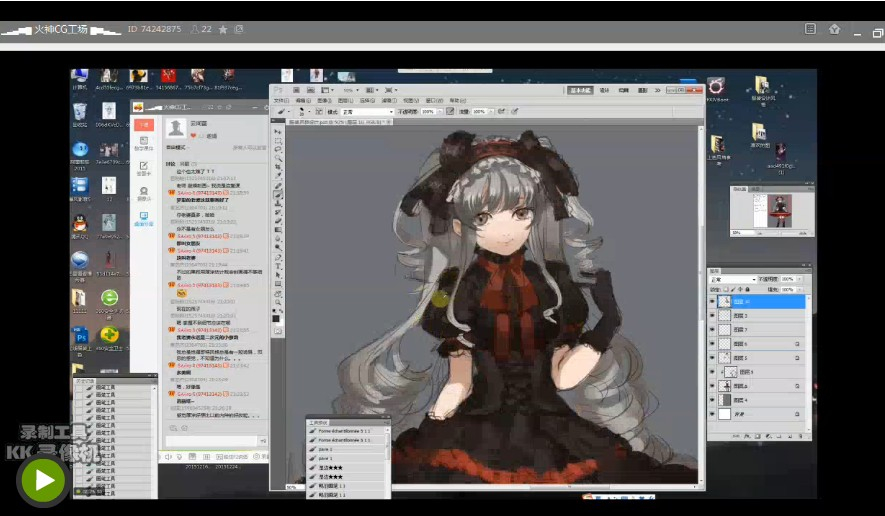Screen dimensions: 885x516
Task: Select the Gradient tool
Action: pyautogui.click(x=277, y=230)
